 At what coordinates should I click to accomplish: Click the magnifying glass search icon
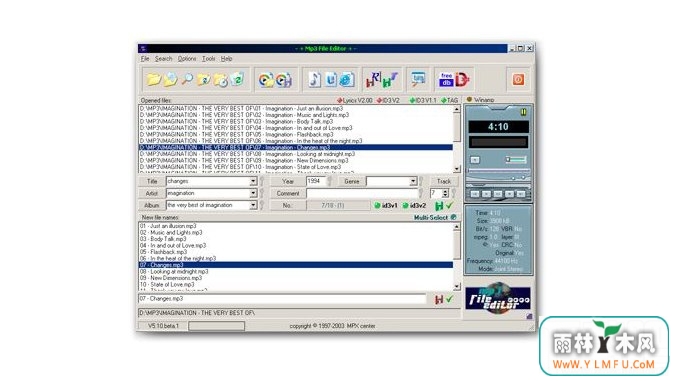pos(187,79)
